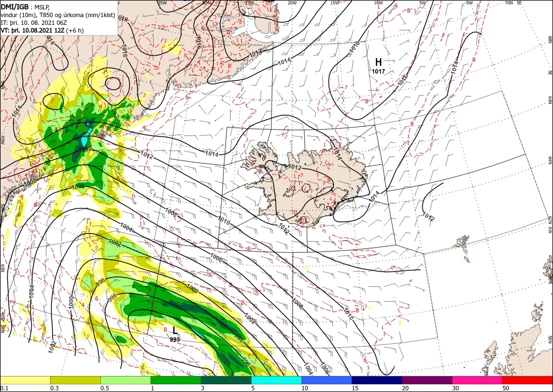Click the 1017 pressure value under H
This screenshot has height=392, width=553.
click(378, 71)
